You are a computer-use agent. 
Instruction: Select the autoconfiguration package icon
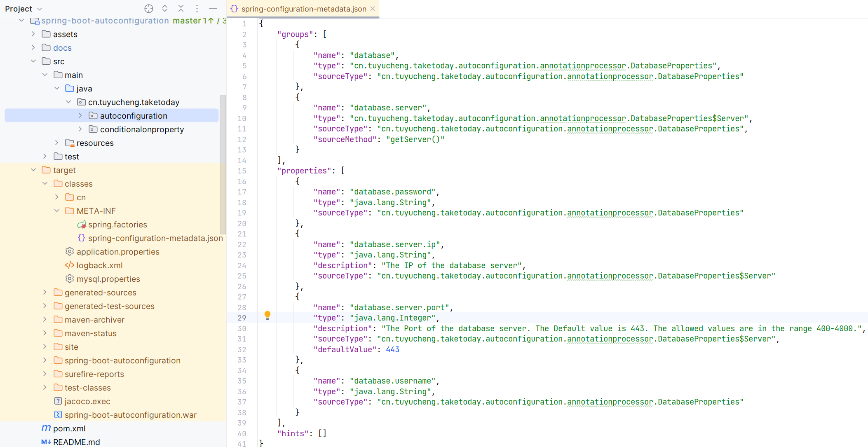click(93, 116)
